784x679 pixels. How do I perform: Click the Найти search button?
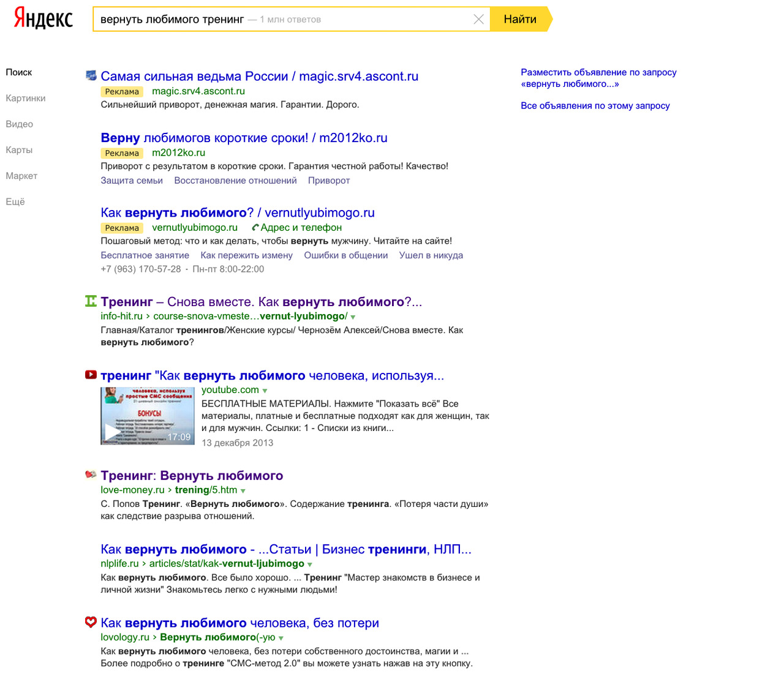(x=521, y=19)
